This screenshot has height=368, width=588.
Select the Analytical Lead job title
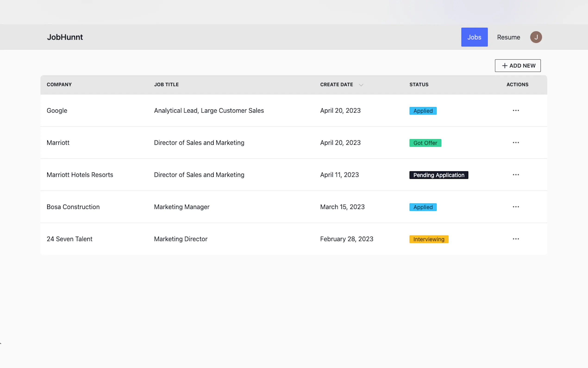(209, 111)
